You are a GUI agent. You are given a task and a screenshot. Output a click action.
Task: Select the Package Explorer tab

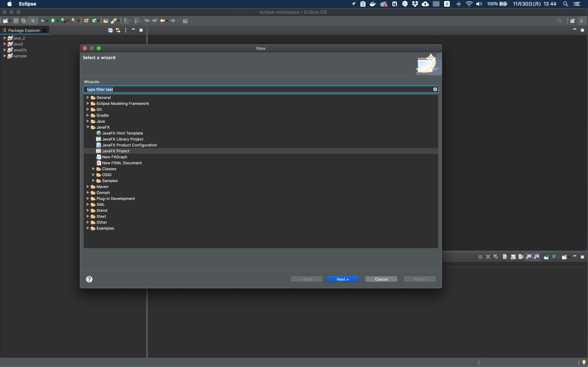pyautogui.click(x=24, y=30)
